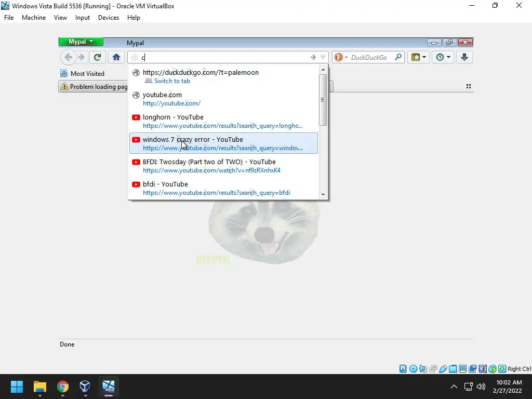
Task: Open the VirtualBox Machine menu
Action: pos(34,18)
